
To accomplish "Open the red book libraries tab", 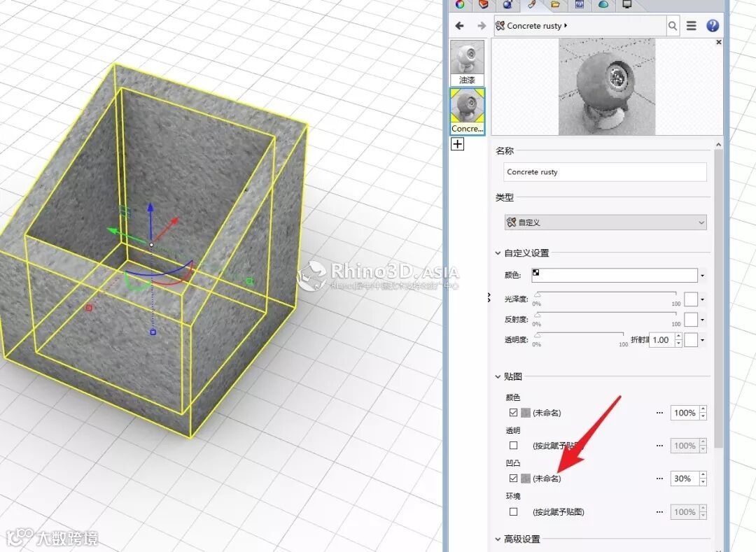I will pyautogui.click(x=484, y=5).
